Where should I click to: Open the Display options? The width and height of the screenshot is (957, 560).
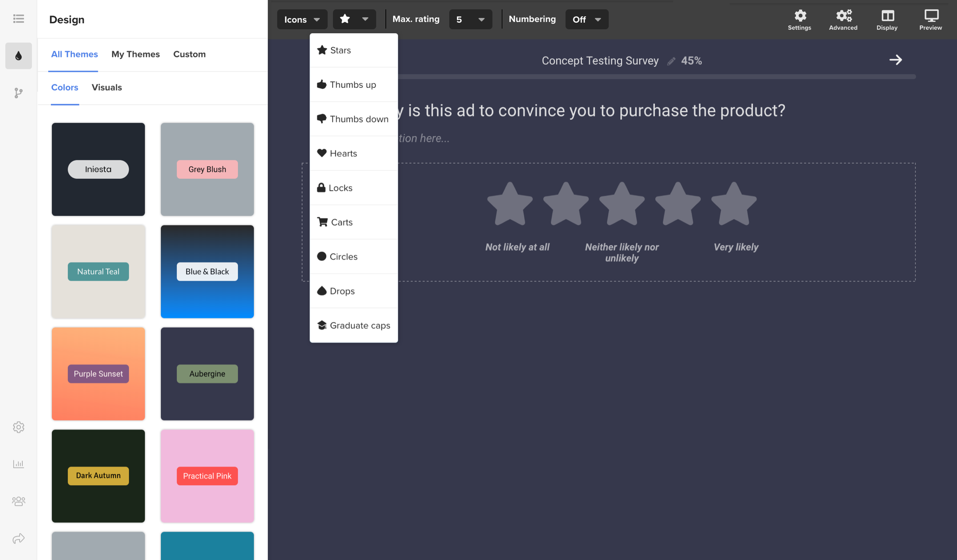pyautogui.click(x=887, y=20)
